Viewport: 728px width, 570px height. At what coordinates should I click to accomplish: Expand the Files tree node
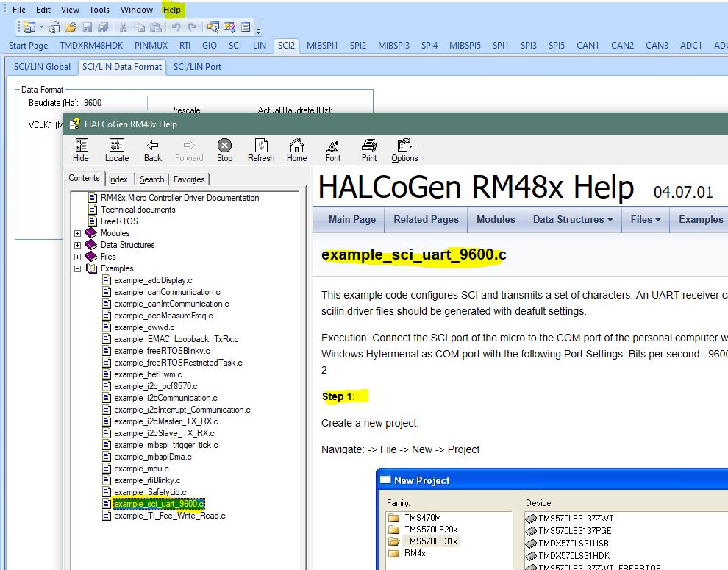[77, 257]
